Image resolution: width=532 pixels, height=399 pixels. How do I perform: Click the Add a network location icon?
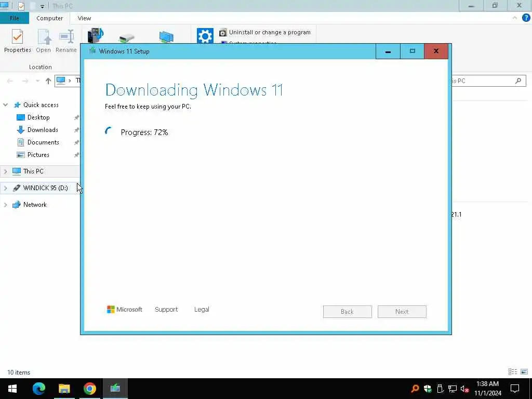pos(166,37)
